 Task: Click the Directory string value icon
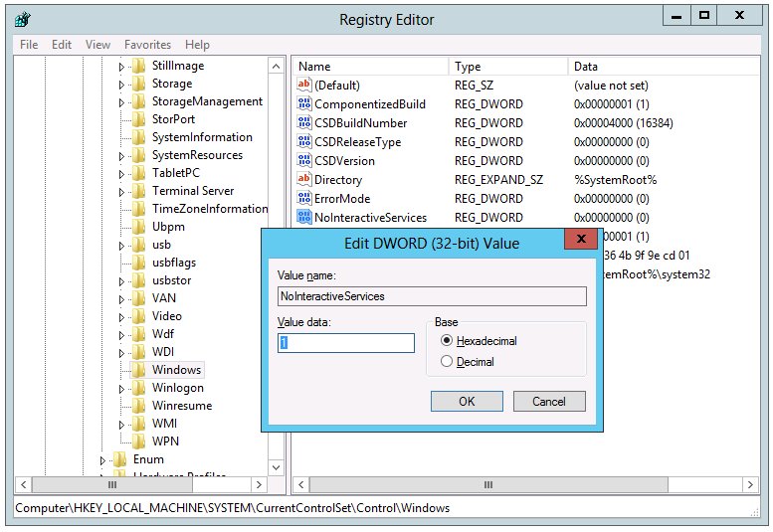click(304, 180)
